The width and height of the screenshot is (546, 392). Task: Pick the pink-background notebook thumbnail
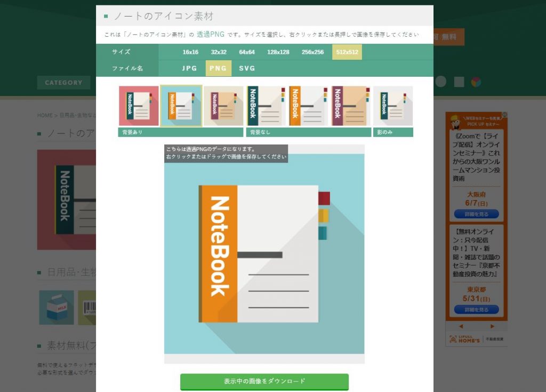pyautogui.click(x=139, y=106)
